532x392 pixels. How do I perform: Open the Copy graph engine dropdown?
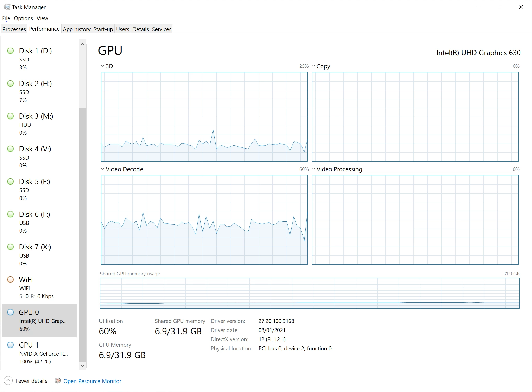point(313,66)
